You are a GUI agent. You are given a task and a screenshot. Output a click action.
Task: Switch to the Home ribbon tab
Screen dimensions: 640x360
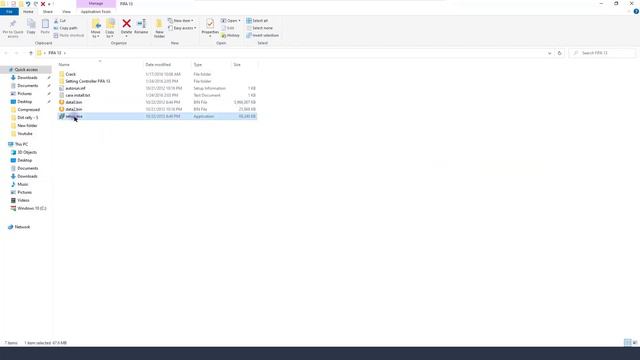pyautogui.click(x=28, y=12)
